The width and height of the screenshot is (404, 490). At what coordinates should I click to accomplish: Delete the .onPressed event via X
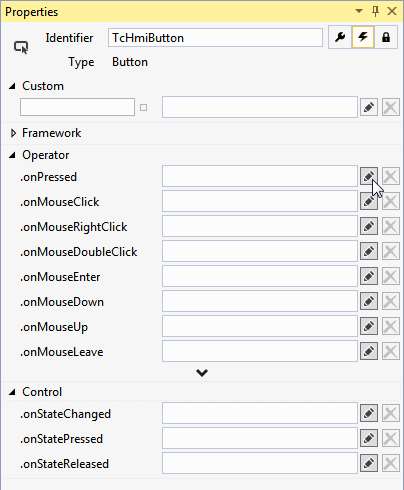click(391, 176)
